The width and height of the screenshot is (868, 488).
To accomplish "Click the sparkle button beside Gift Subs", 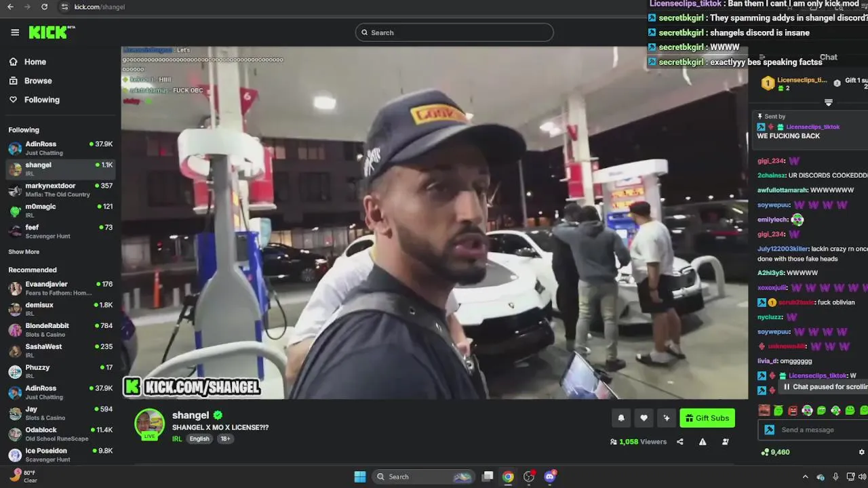I will click(x=666, y=418).
